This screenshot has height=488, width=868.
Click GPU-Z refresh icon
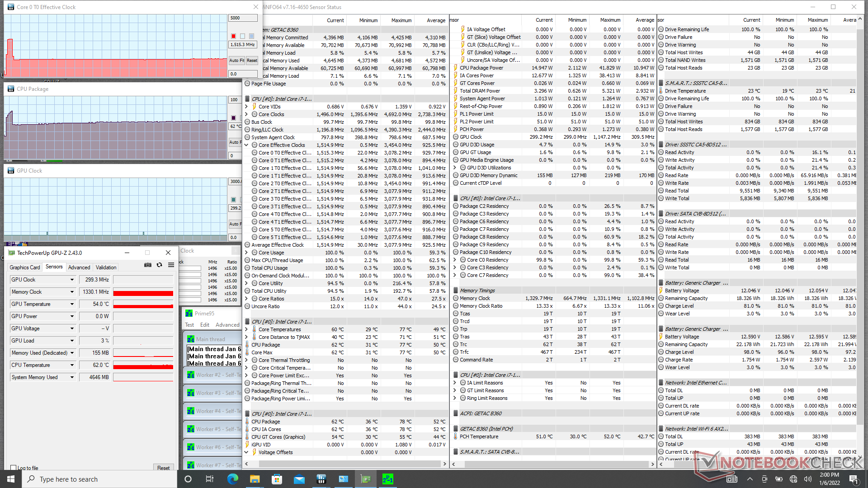[159, 265]
